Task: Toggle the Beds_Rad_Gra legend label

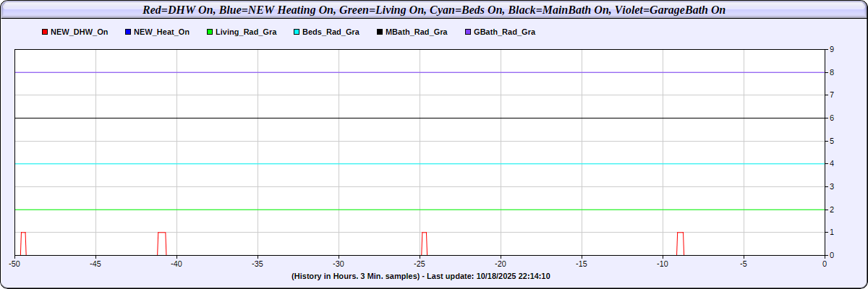Action: (x=331, y=33)
